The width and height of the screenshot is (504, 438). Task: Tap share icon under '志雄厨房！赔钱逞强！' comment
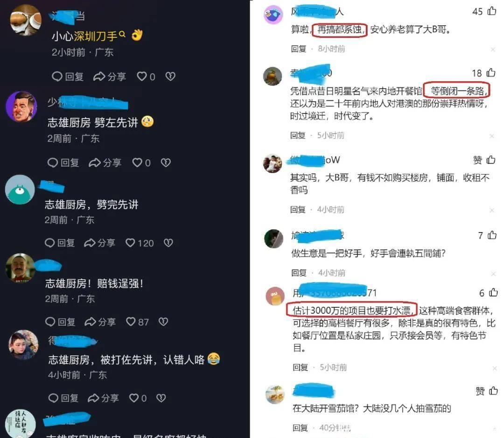click(91, 322)
